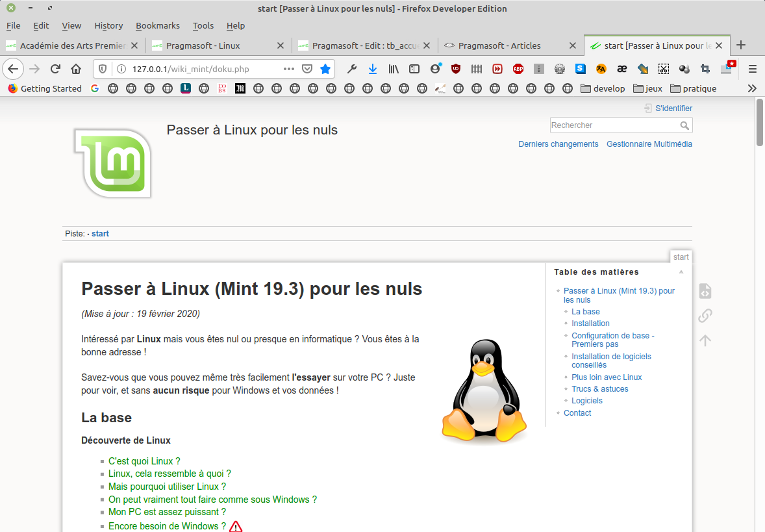Open tracking protection shield in address bar
This screenshot has width=765, height=532.
click(x=103, y=69)
